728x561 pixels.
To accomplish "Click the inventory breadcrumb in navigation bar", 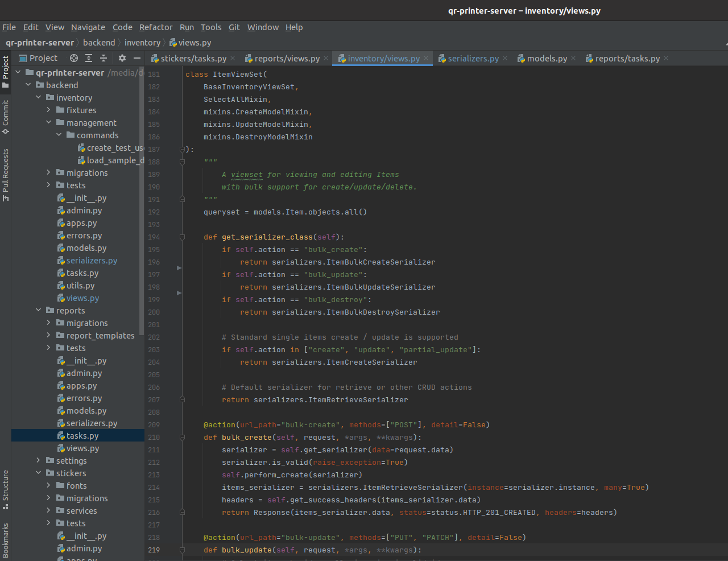I will [142, 43].
